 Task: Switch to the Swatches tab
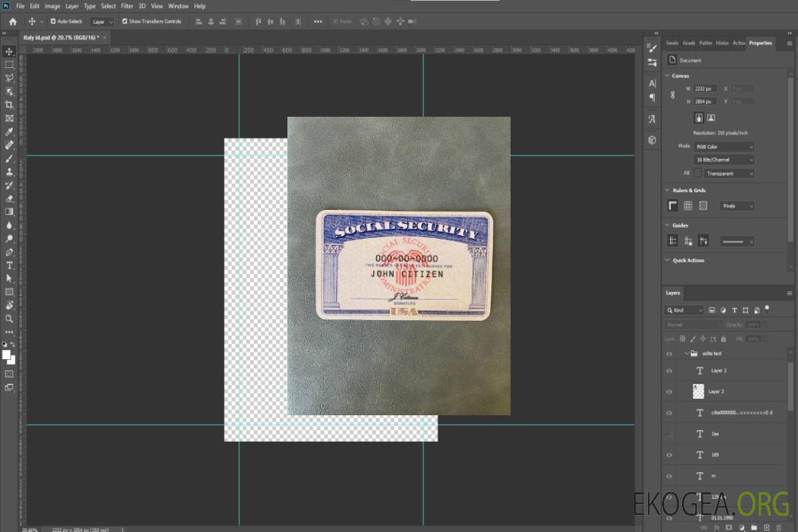(672, 44)
